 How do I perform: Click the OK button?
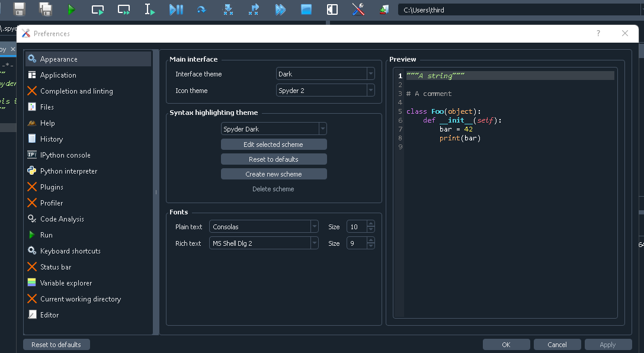pos(506,345)
